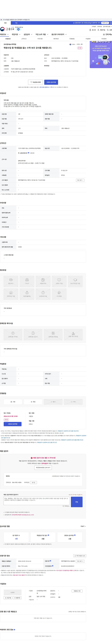Image resolution: width=112 pixels, height=644 pixels.
Task: Switch to the 기업 tab
Action: (x=16, y=23)
